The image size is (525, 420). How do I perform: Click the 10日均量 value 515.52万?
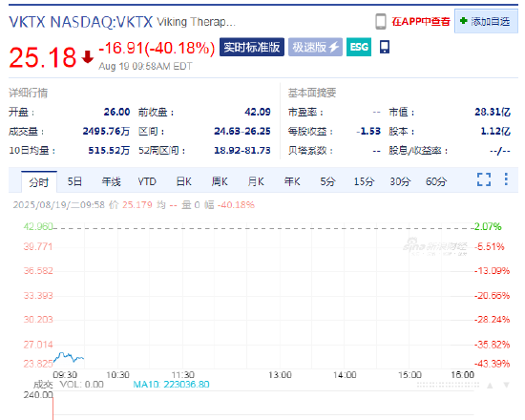(109, 151)
